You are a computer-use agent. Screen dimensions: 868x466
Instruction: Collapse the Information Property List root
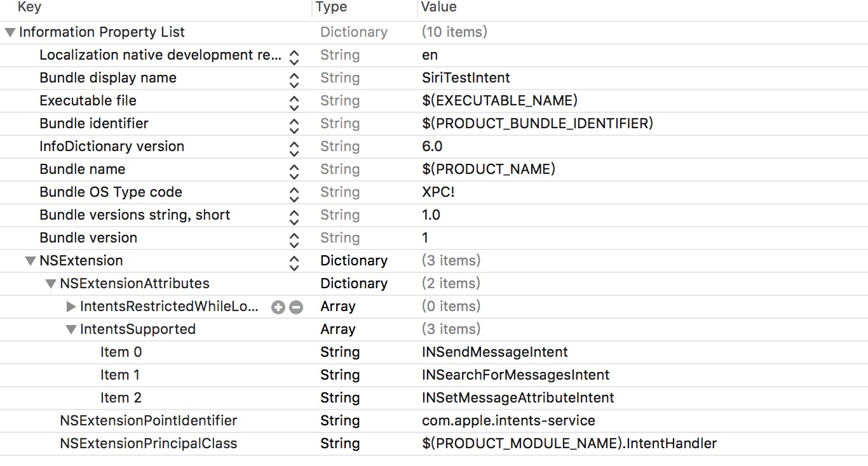10,32
